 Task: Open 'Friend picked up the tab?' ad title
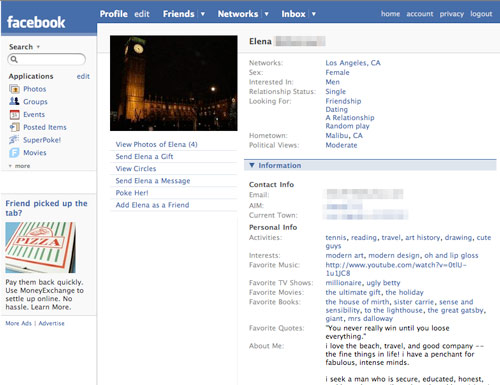coord(46,208)
